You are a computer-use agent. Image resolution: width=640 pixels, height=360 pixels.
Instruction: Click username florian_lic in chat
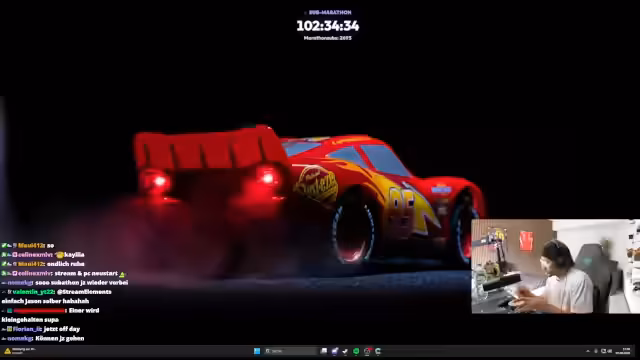[x=27, y=329]
